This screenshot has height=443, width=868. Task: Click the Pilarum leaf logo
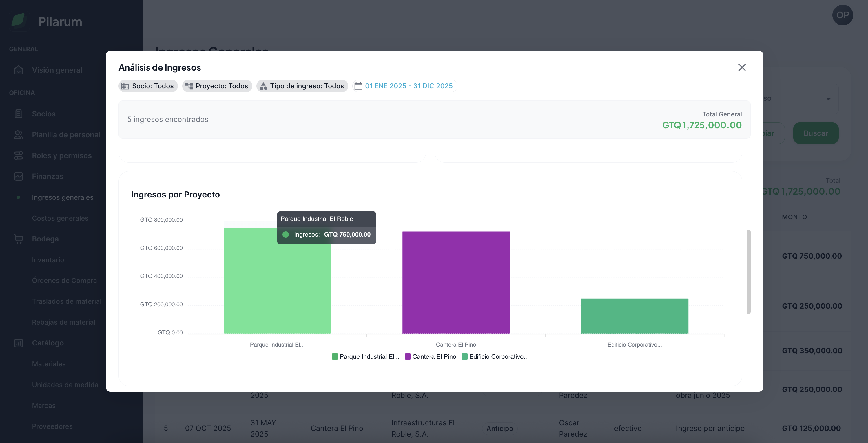[18, 21]
